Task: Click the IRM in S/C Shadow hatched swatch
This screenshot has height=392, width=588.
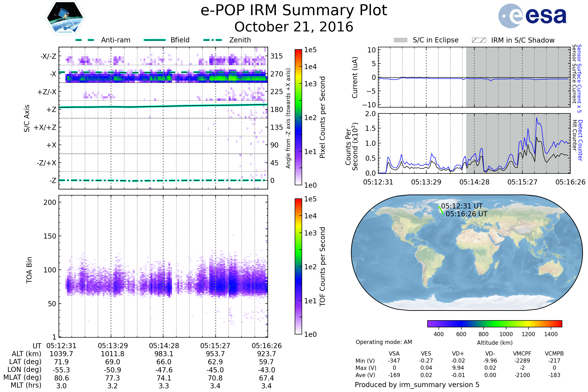Action: (479, 40)
